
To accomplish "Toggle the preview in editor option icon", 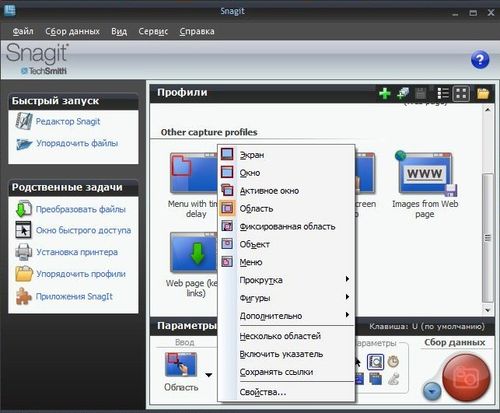I will pos(375,362).
